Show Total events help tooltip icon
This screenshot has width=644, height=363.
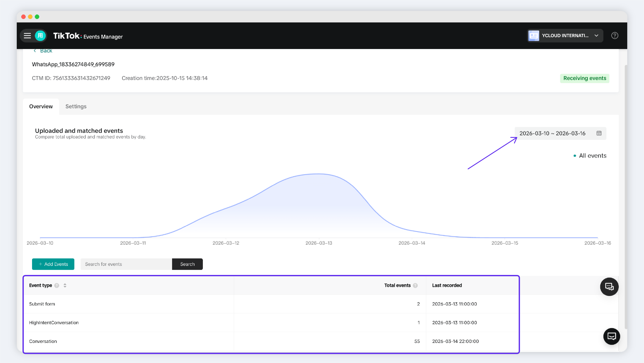(415, 286)
